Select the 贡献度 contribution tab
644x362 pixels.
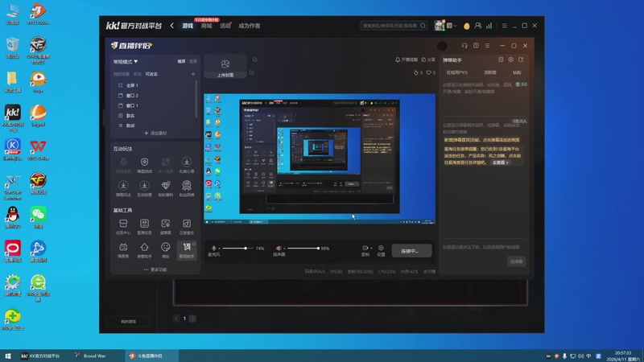click(x=490, y=72)
